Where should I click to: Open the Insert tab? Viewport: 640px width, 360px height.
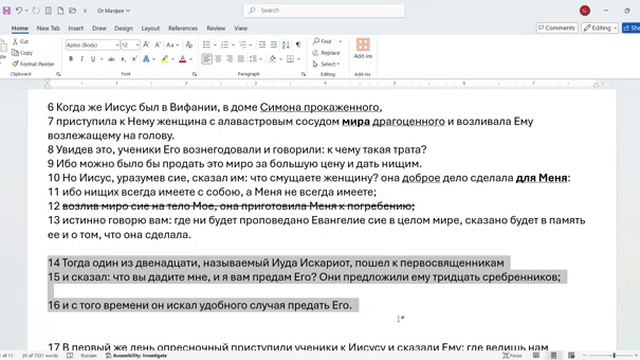(76, 28)
